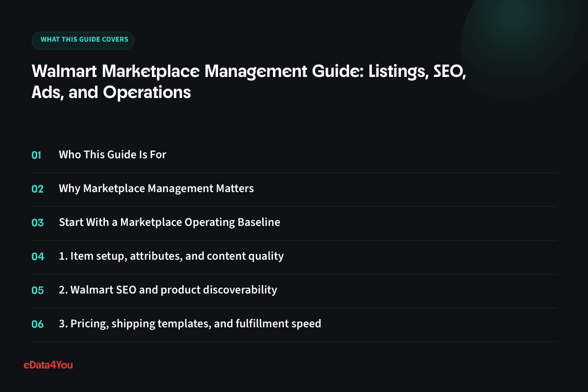The width and height of the screenshot is (588, 392).
Task: Select the Walmart Marketplace Management Guide headline
Action: [248, 81]
